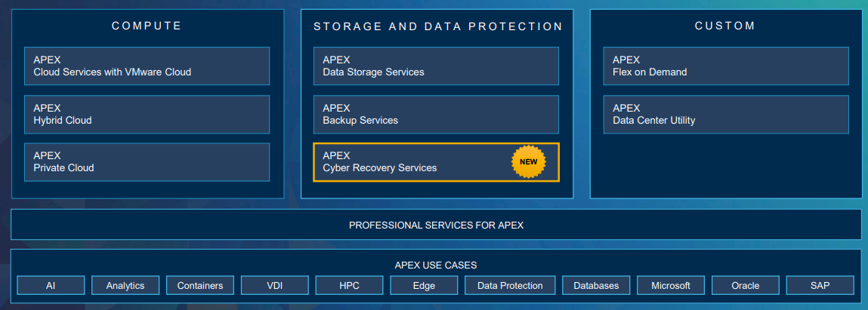Image resolution: width=868 pixels, height=310 pixels.
Task: Click the CUSTOM section heading
Action: coord(725,26)
